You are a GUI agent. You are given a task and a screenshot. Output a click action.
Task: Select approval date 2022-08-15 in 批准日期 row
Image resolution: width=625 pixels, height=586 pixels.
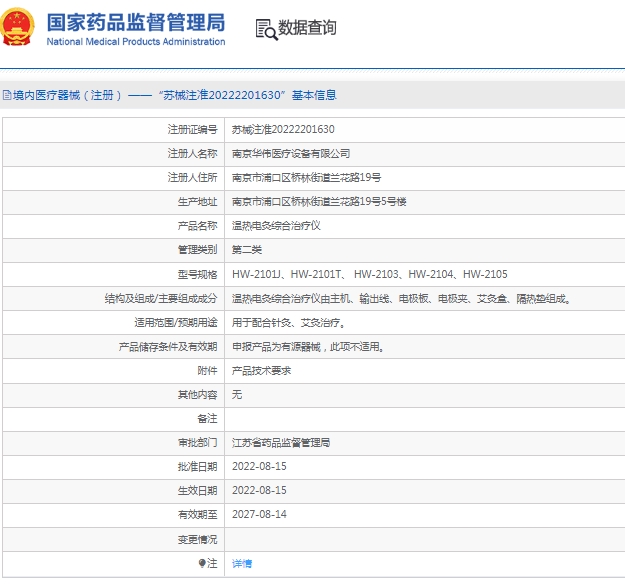pos(259,466)
